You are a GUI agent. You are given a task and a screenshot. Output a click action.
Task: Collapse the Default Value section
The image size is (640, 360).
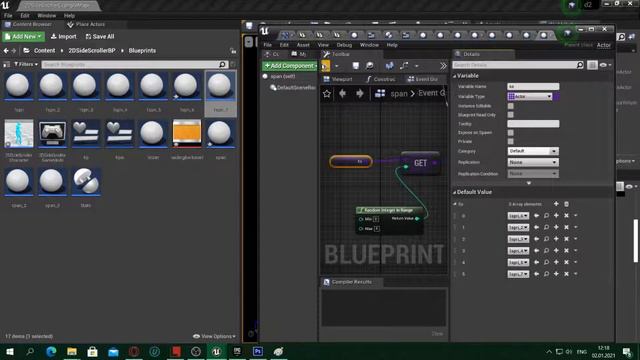(x=454, y=192)
